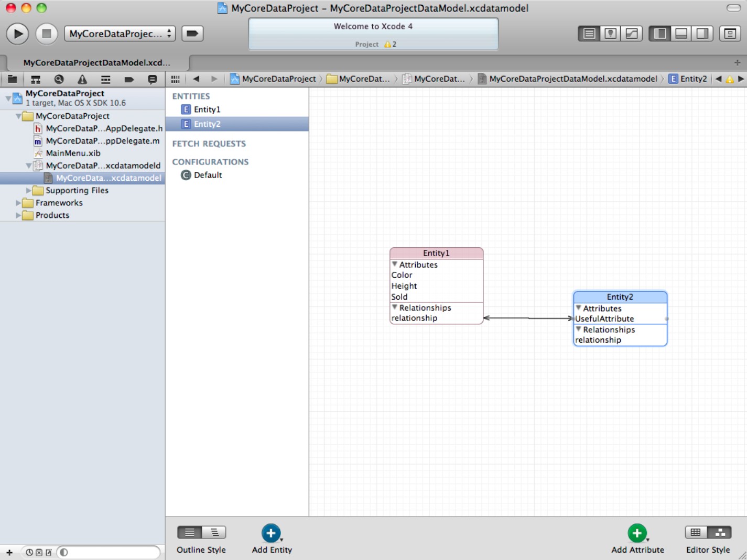Collapse Entity2 Attributes in the diagram
Screen dimensions: 747x560
tap(579, 308)
